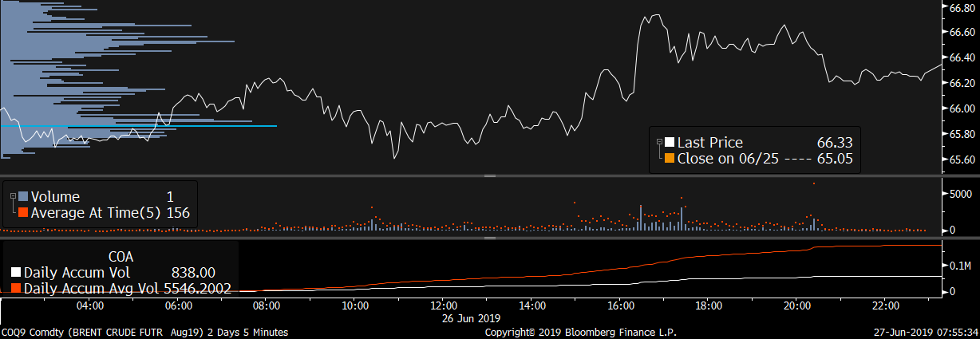Image resolution: width=980 pixels, height=339 pixels.
Task: Click the COA legend title
Action: coord(120,257)
